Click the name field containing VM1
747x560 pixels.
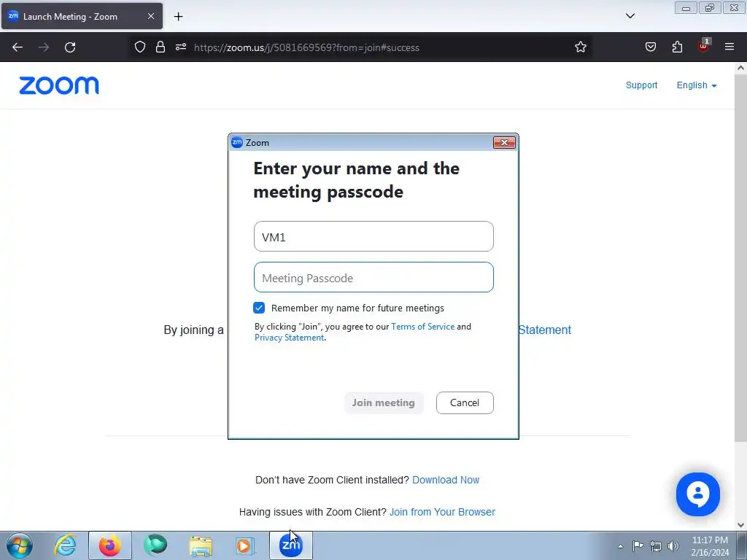tap(373, 236)
